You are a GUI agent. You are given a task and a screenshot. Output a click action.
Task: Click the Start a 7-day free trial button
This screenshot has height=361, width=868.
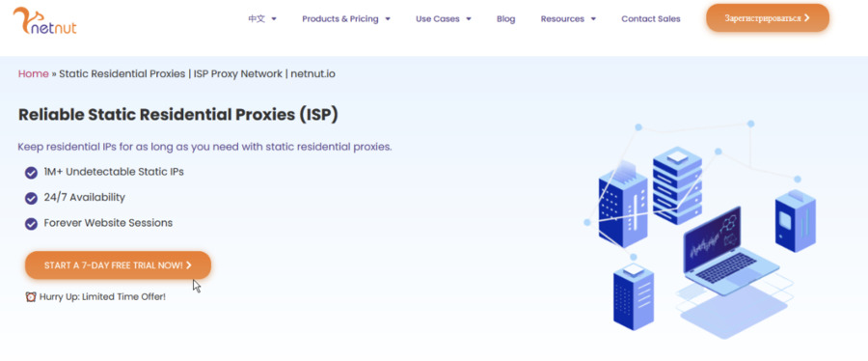[x=118, y=265]
